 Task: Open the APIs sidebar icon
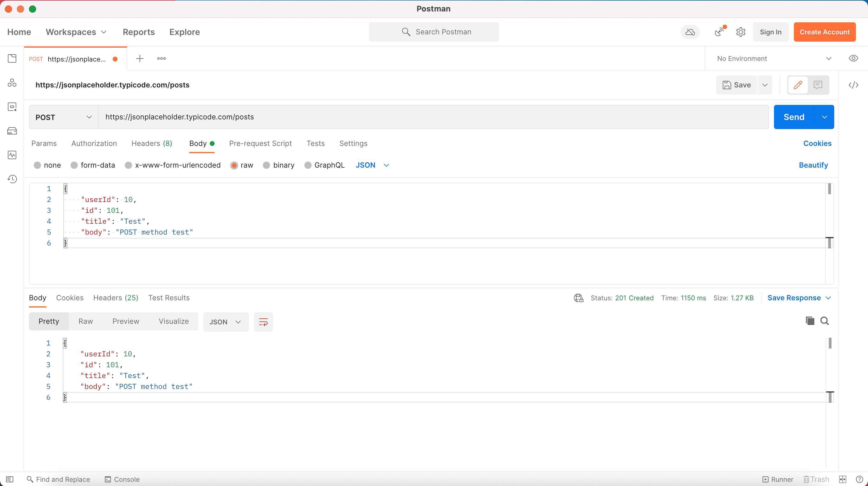pos(12,83)
